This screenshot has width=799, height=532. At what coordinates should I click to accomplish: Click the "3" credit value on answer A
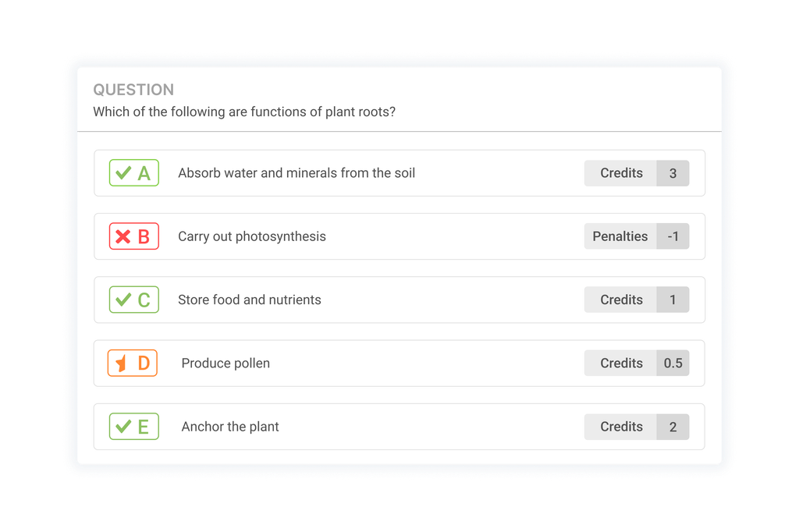[x=673, y=172]
